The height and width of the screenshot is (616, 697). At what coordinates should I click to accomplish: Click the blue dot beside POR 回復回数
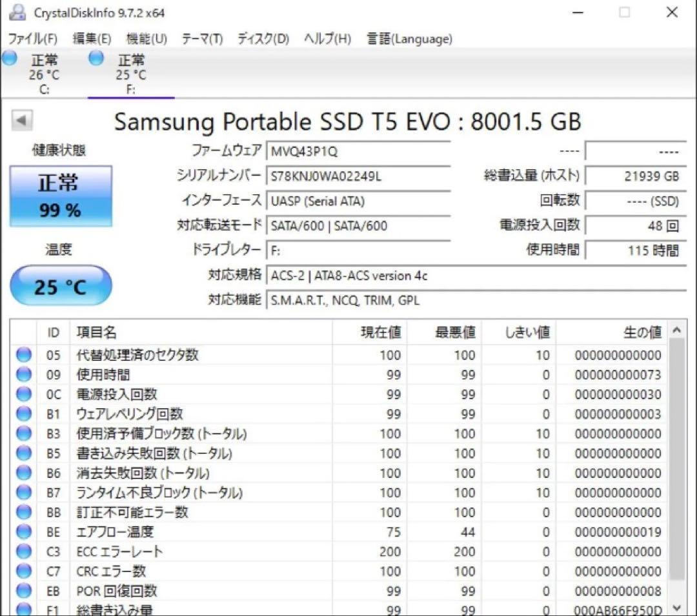tap(23, 591)
